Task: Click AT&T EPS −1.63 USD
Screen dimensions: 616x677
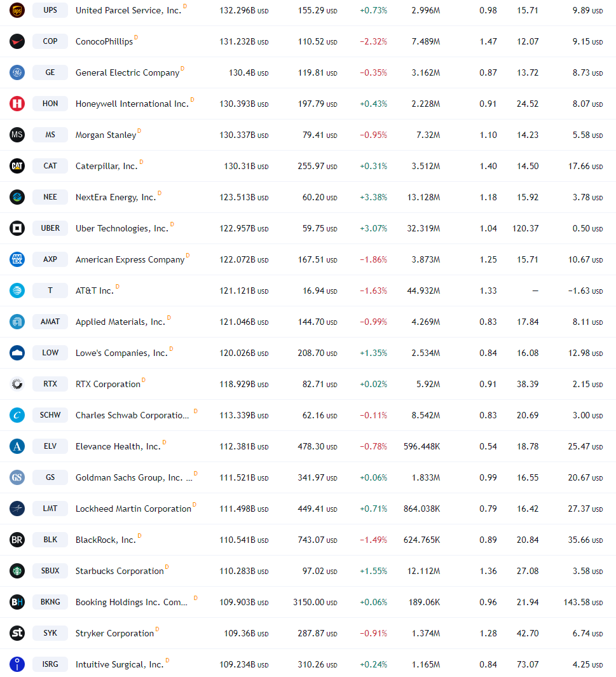Action: click(585, 291)
